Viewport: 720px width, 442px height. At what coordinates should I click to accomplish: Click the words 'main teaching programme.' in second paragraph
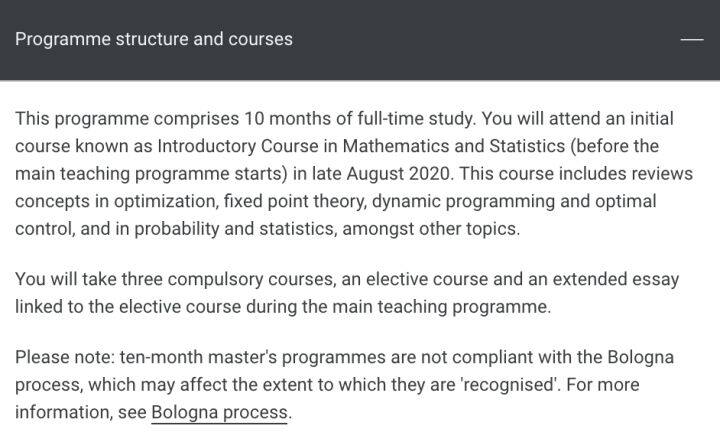(x=441, y=307)
